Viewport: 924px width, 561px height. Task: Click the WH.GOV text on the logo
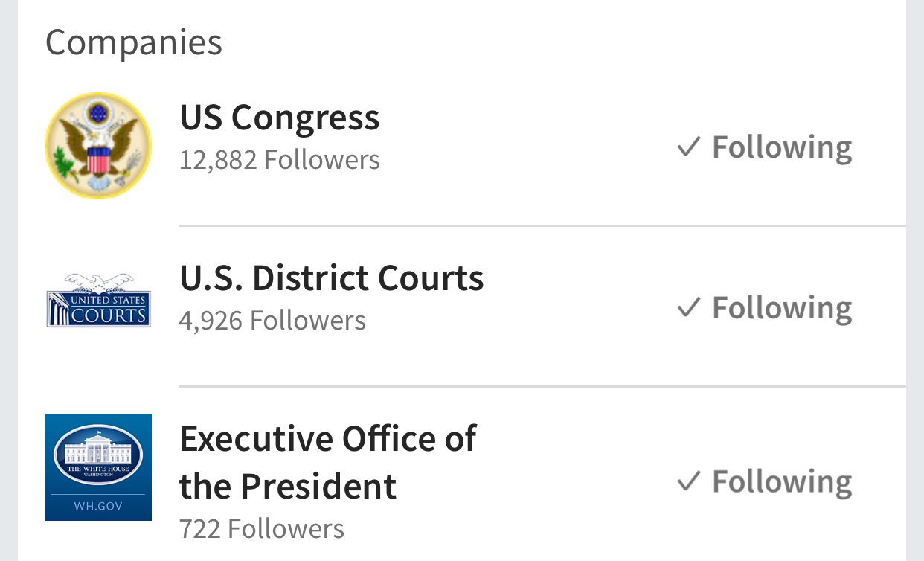pyautogui.click(x=98, y=507)
